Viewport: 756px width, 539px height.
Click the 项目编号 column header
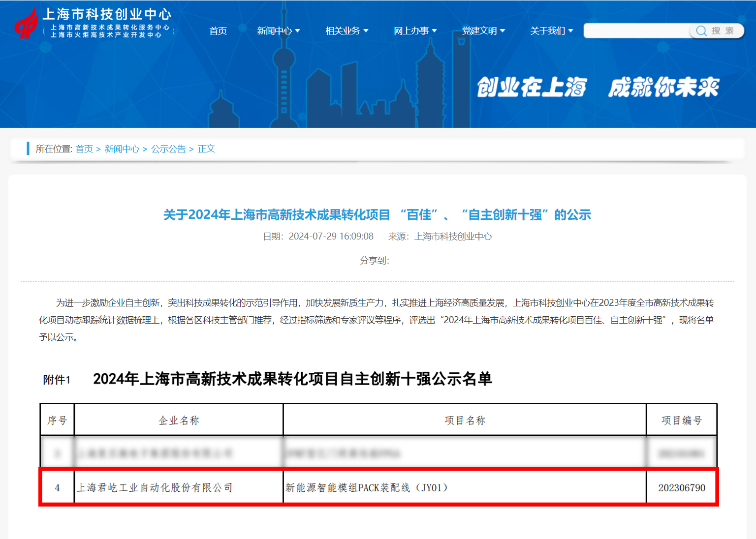[x=682, y=420]
